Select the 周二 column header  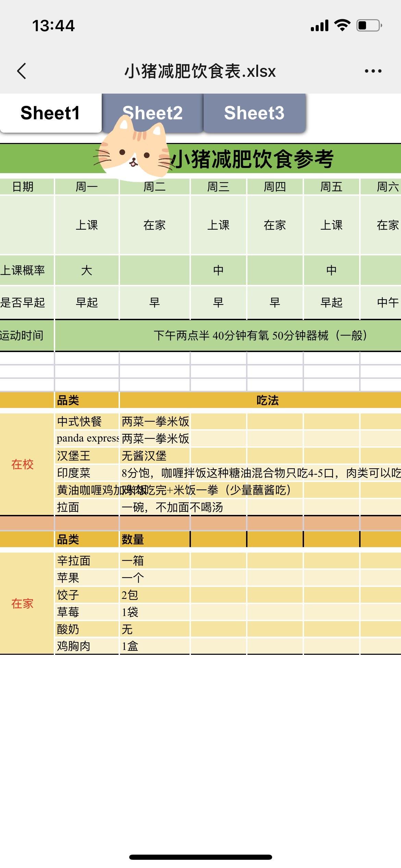pos(155,187)
